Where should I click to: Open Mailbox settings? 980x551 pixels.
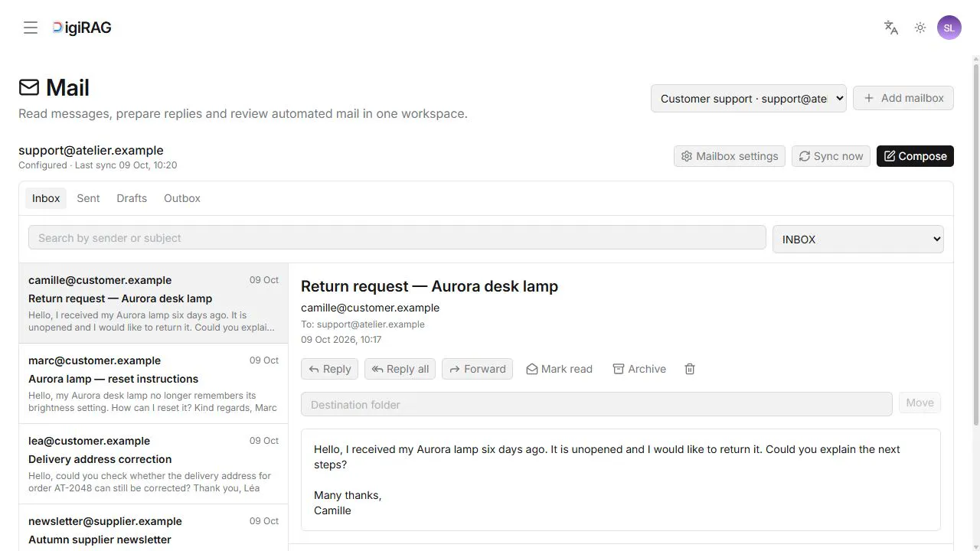730,156
